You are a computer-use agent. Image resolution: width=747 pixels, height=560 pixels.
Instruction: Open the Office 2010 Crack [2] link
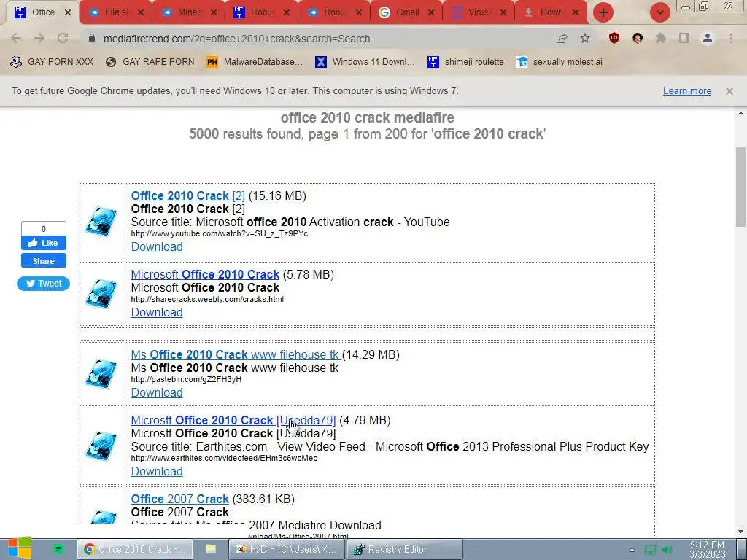(x=187, y=195)
